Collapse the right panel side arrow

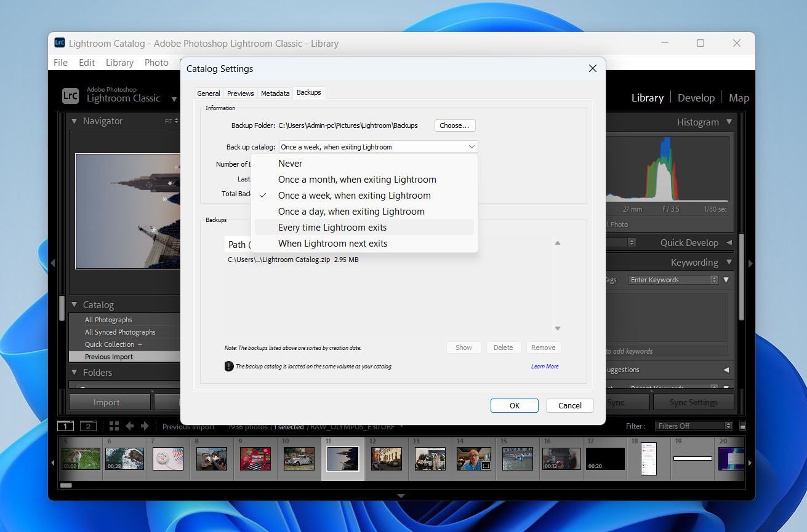(x=750, y=263)
